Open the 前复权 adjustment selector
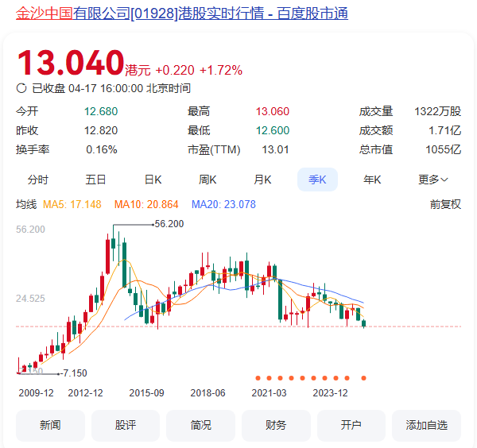477x448 pixels. [445, 204]
